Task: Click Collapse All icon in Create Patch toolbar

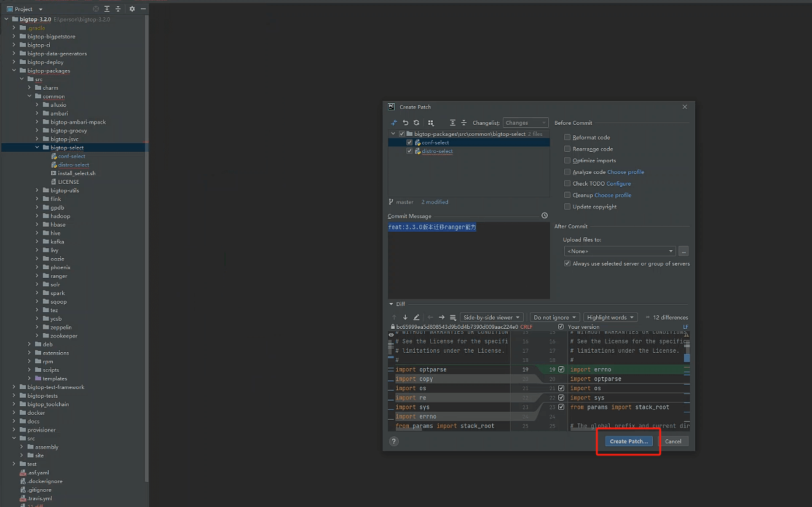Action: click(x=464, y=123)
